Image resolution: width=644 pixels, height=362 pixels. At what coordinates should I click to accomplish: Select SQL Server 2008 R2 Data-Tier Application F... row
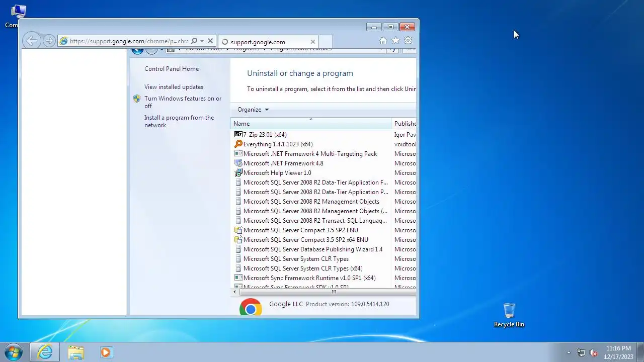[324, 183]
